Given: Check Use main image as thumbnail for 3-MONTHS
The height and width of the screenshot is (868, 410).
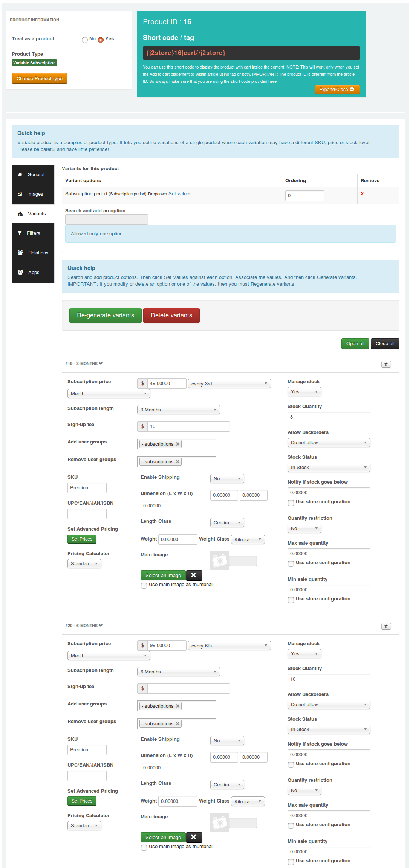Looking at the screenshot, I should pos(144,585).
